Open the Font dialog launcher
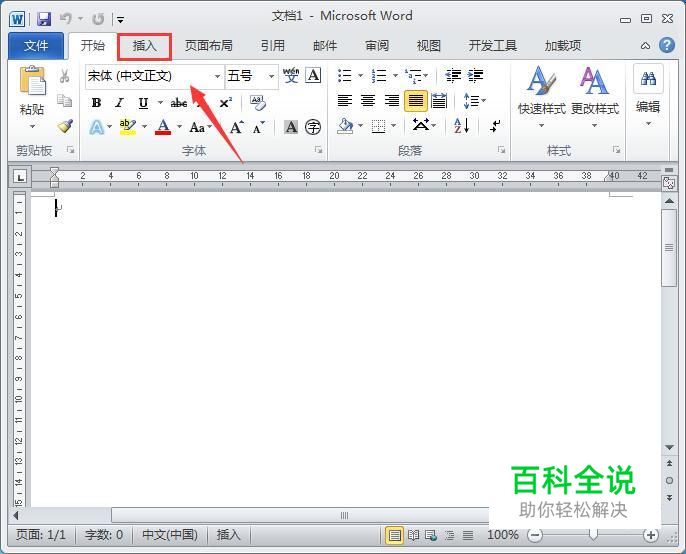686x554 pixels. click(x=318, y=150)
